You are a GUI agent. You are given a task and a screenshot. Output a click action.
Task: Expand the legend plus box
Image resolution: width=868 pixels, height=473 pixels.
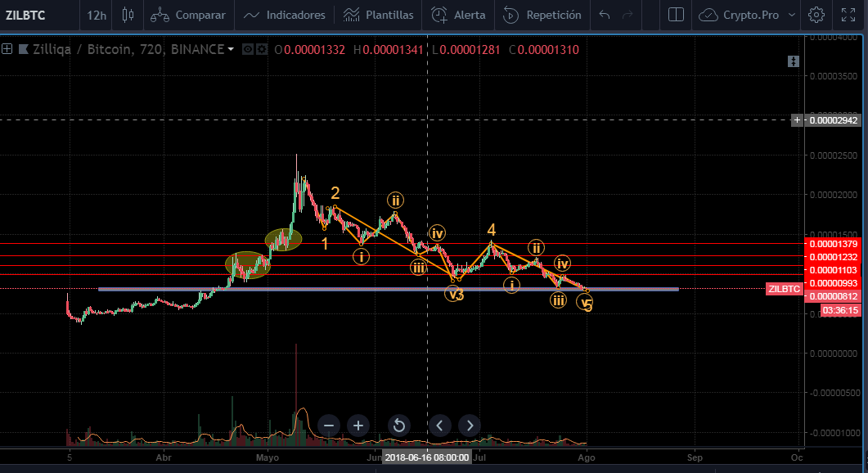(7, 49)
